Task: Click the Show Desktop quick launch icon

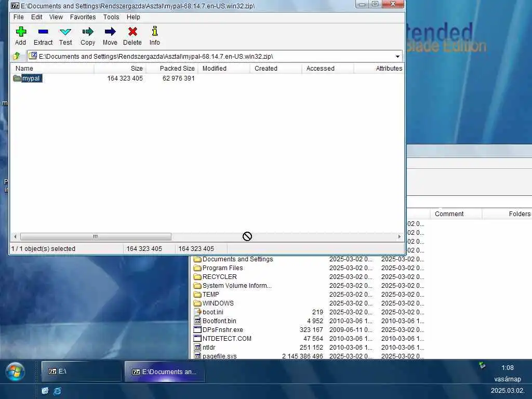Action: 45,391
